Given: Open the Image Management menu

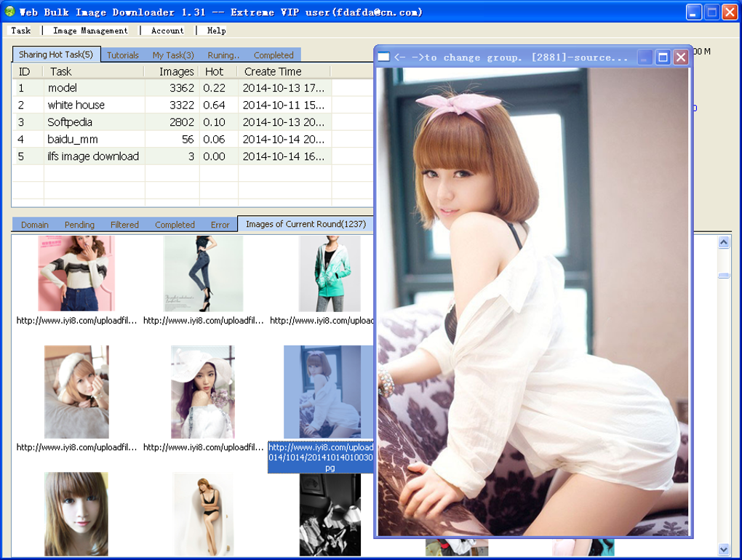Looking at the screenshot, I should 90,31.
